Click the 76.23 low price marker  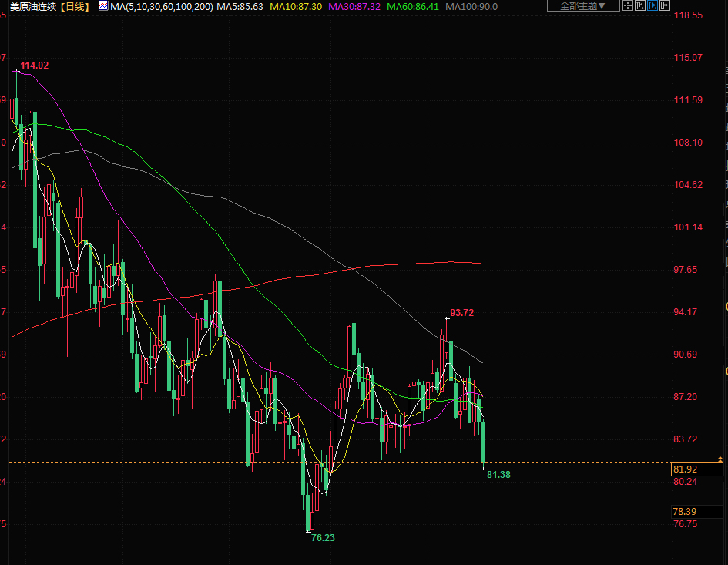pos(323,538)
